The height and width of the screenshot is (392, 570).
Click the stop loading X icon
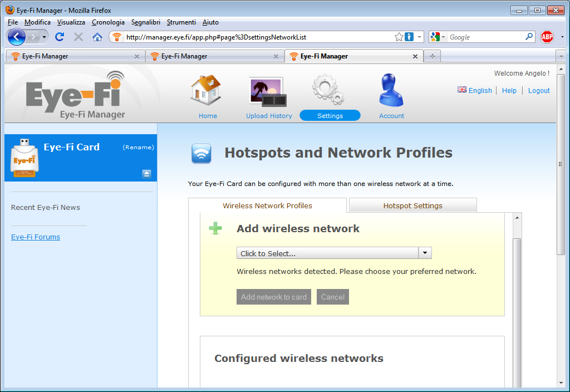[78, 37]
